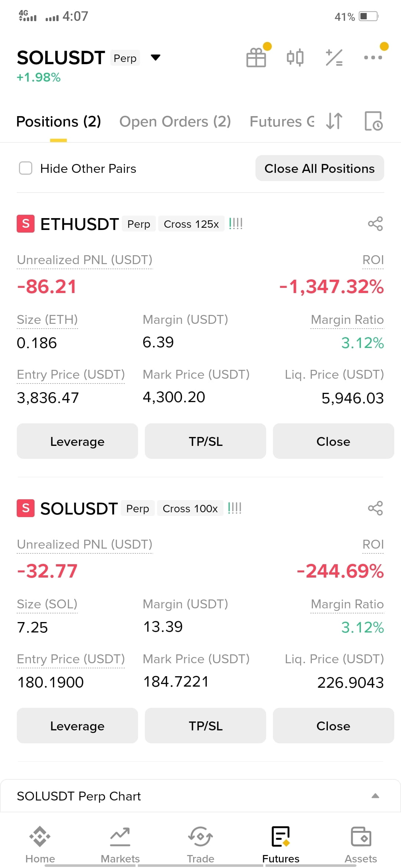Screen dimensions: 401x868
Task: Open the three-dot more options menu
Action: (373, 57)
